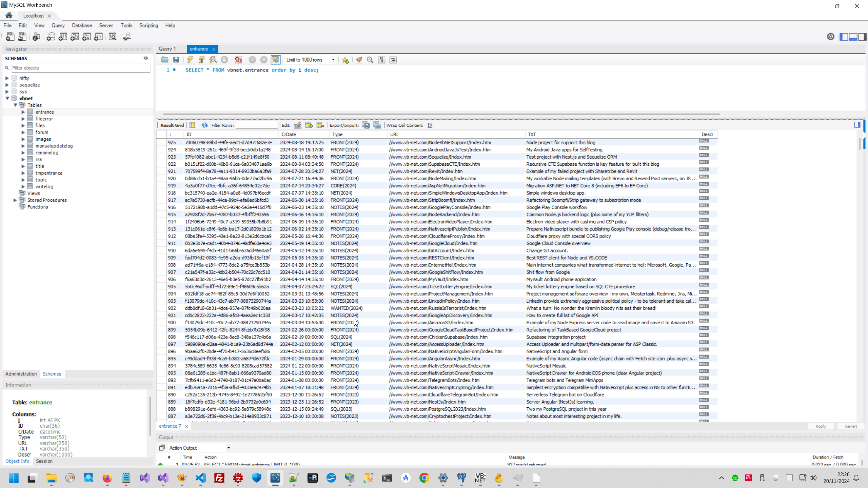Add query to favorites star icon
868x488 pixels.
345,60
